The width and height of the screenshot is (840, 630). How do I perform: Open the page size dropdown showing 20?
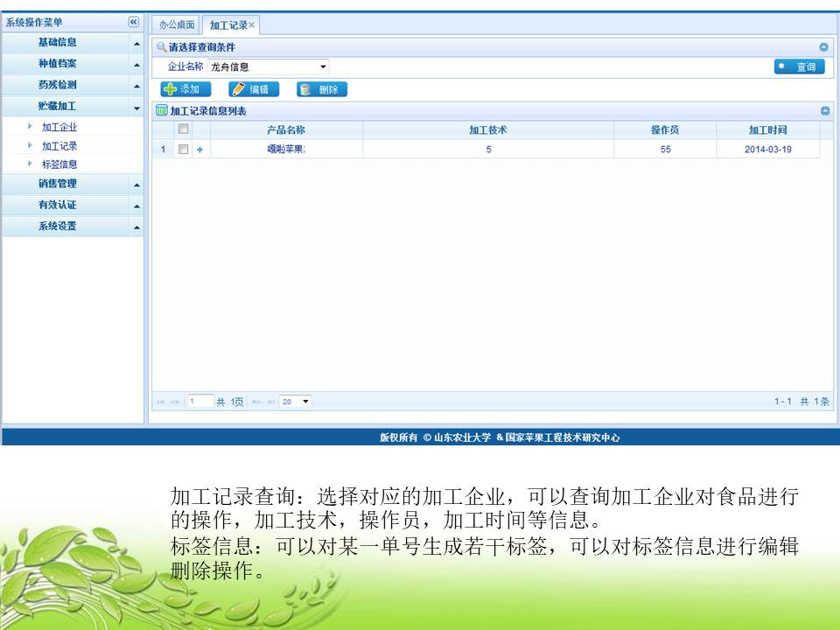click(305, 402)
